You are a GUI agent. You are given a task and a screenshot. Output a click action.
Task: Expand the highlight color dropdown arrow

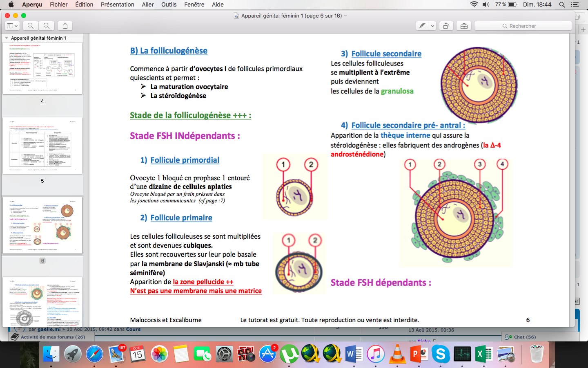[432, 26]
